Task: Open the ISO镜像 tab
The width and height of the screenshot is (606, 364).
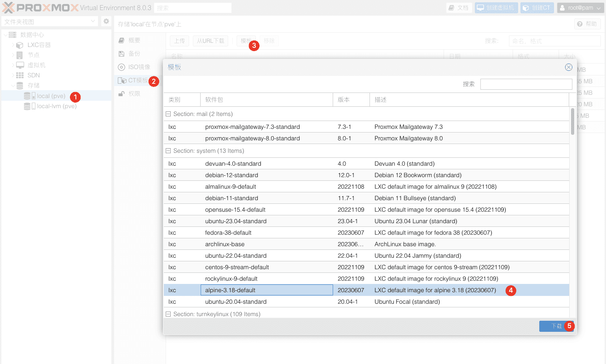Action: click(x=140, y=67)
